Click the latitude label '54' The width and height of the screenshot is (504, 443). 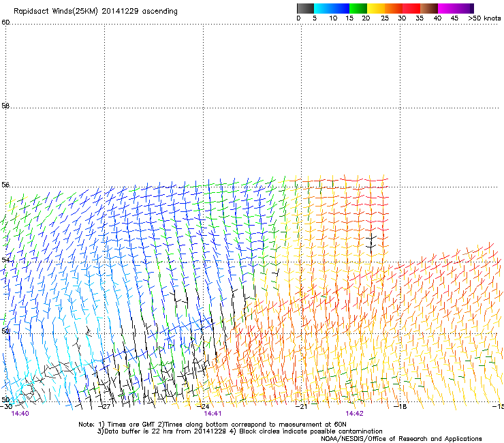(x=5, y=260)
